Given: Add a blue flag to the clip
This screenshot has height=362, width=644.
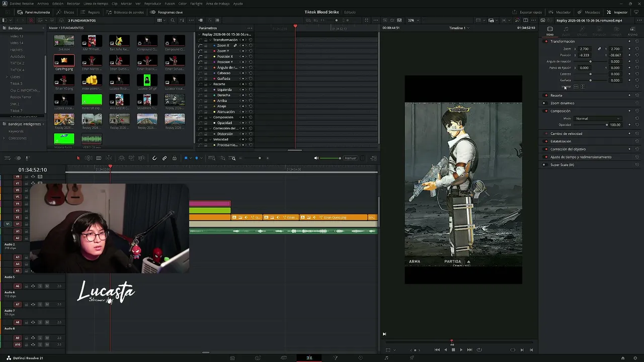Looking at the screenshot, I should (x=186, y=158).
